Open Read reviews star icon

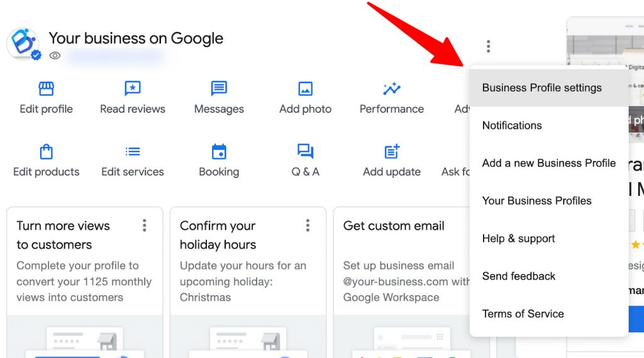(x=133, y=88)
